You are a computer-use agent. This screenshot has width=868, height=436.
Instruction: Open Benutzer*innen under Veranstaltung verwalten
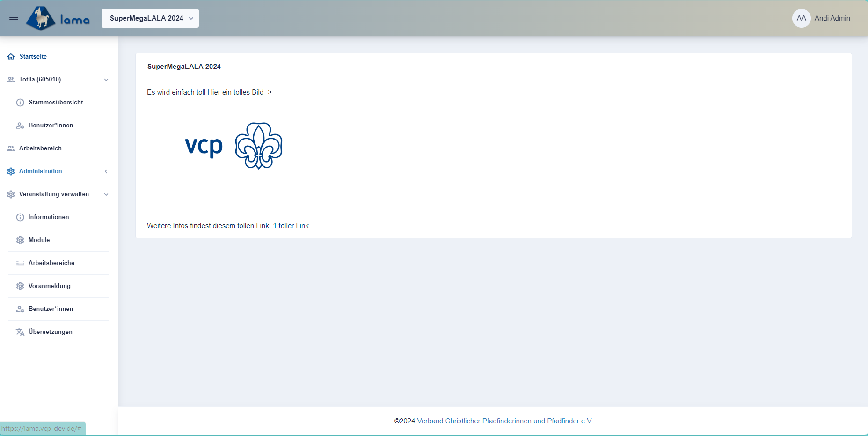[x=51, y=309]
